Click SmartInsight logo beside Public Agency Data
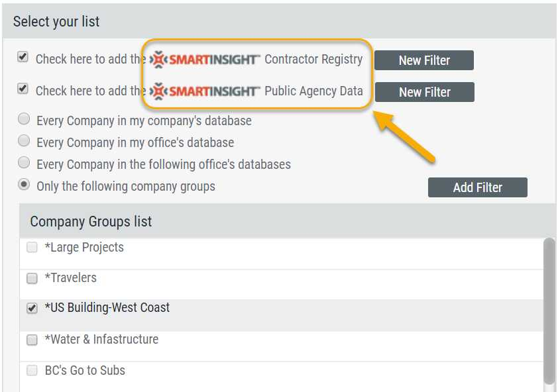Screen dimensions: 560x392 pos(205,91)
